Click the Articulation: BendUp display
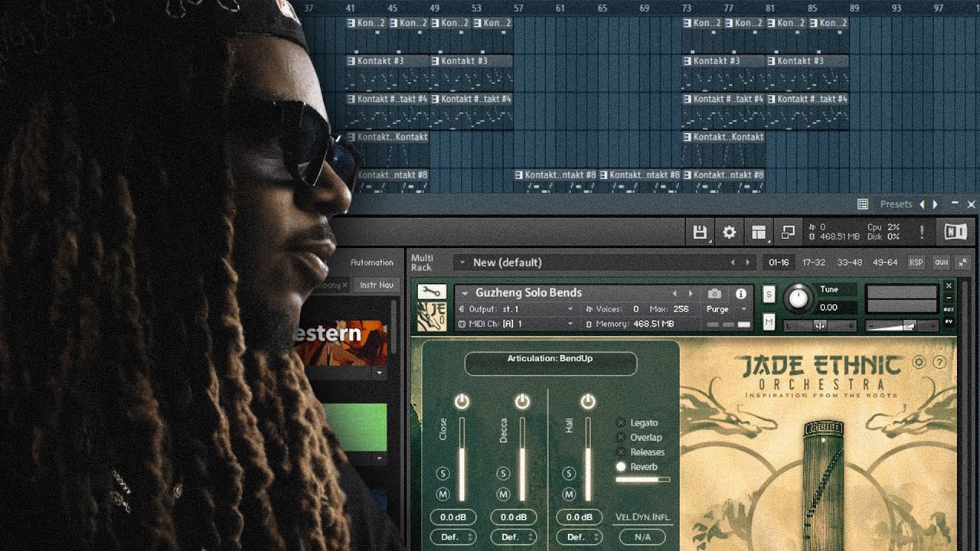Viewport: 980px width, 551px height. point(550,363)
